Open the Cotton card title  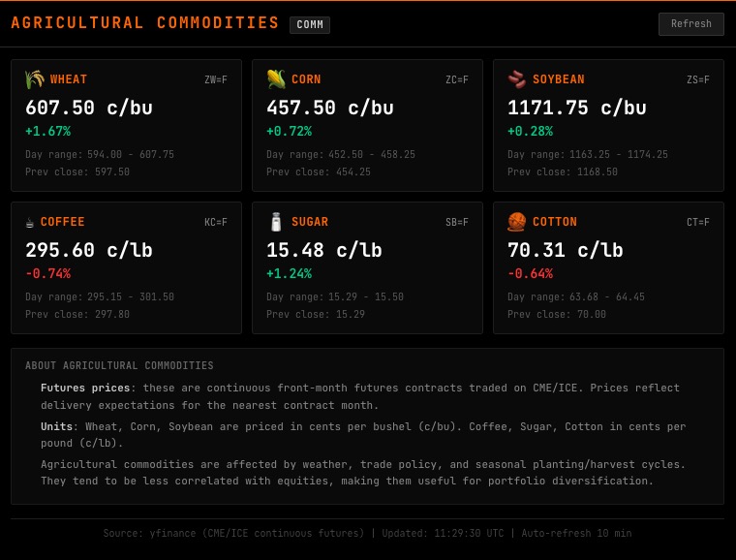pos(555,222)
